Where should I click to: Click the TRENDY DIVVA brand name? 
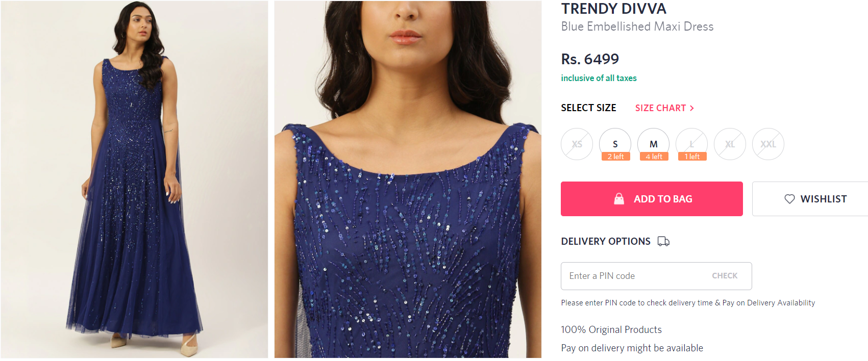(x=613, y=8)
